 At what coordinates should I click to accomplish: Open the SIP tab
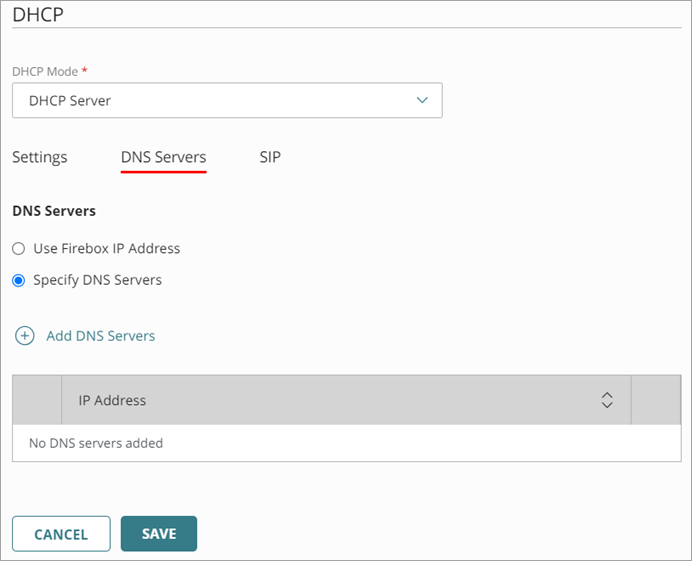[270, 157]
